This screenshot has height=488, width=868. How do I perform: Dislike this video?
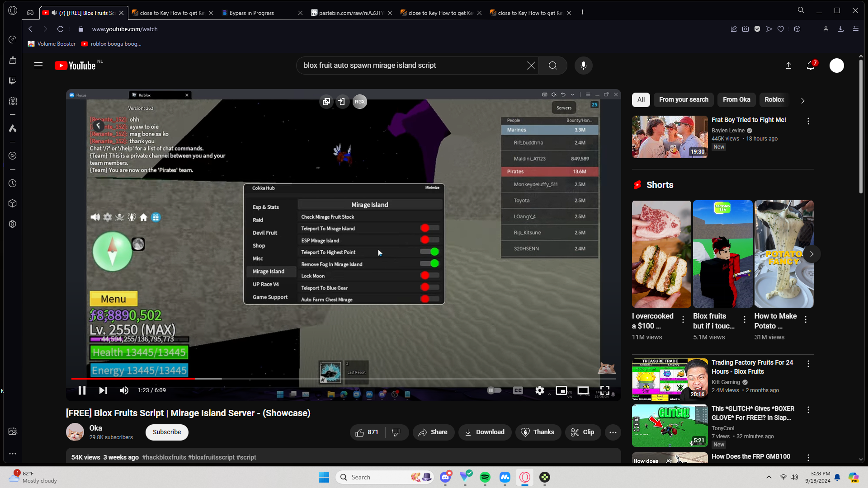tap(396, 432)
